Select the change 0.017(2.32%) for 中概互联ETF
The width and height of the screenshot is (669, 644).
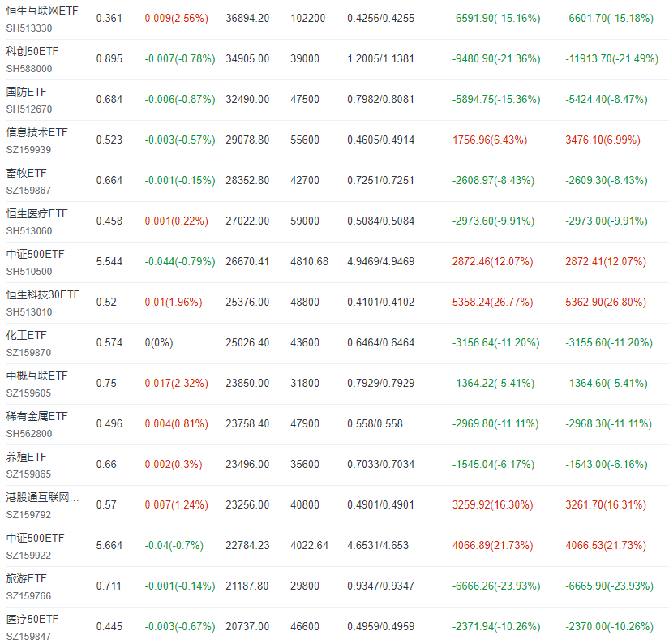(x=176, y=384)
